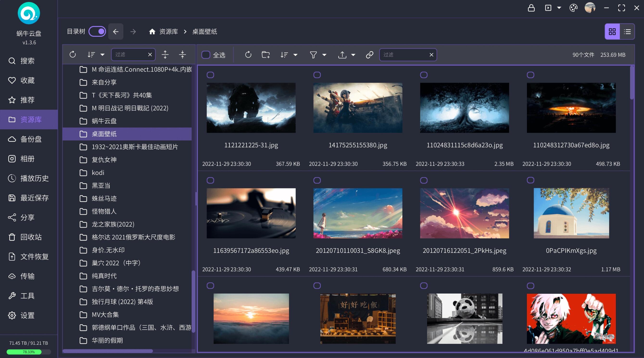Viewport: 644px width, 358px height.
Task: Click the funnel filter icon
Action: click(313, 55)
